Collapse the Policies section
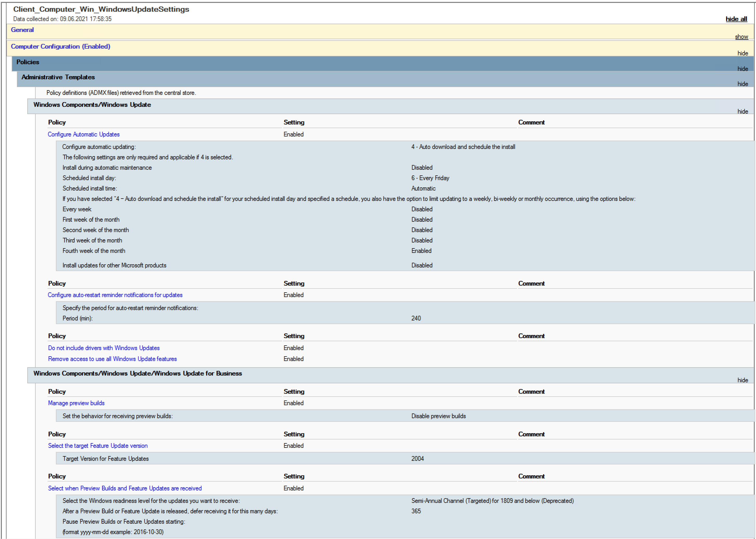Screen dimensions: 756x539 tap(742, 69)
